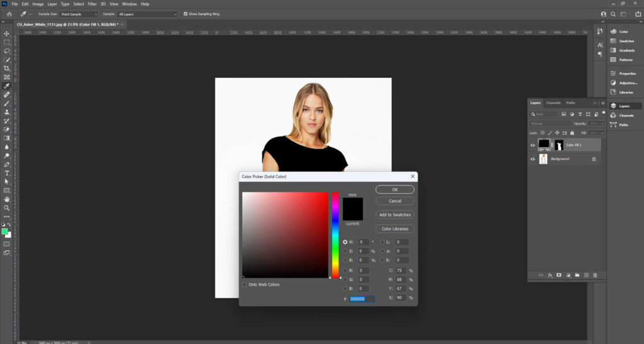Select the Zoom tool
The image size is (644, 344).
click(x=6, y=208)
